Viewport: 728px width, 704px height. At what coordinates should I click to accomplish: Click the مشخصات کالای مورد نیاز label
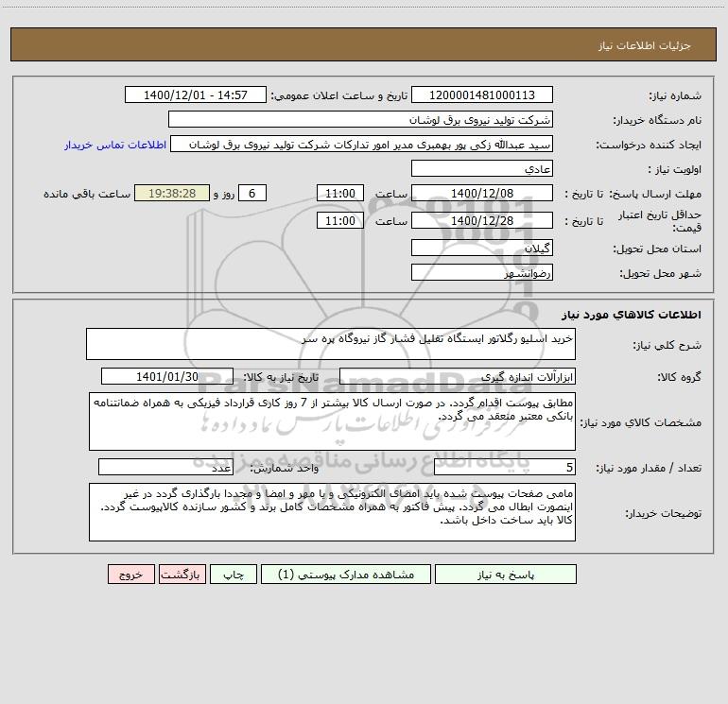641,422
